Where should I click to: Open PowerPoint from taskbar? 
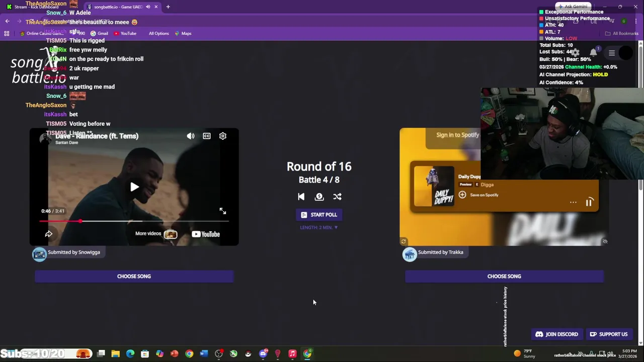174,354
